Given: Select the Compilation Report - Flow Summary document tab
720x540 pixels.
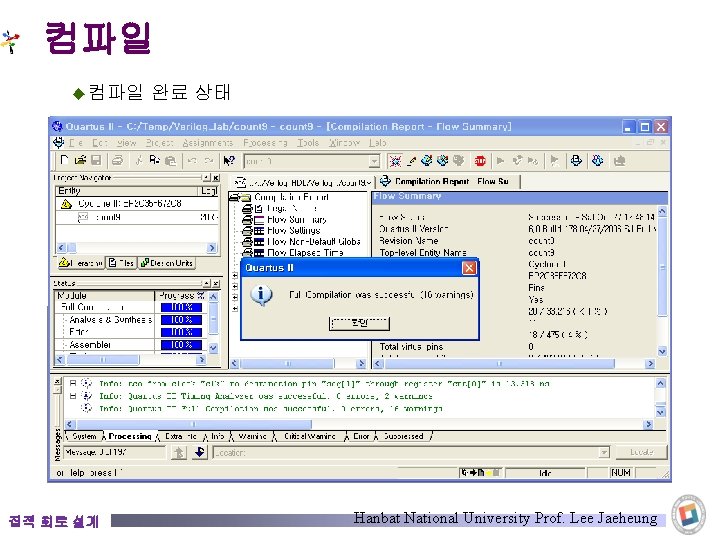Looking at the screenshot, I should coord(449,182).
